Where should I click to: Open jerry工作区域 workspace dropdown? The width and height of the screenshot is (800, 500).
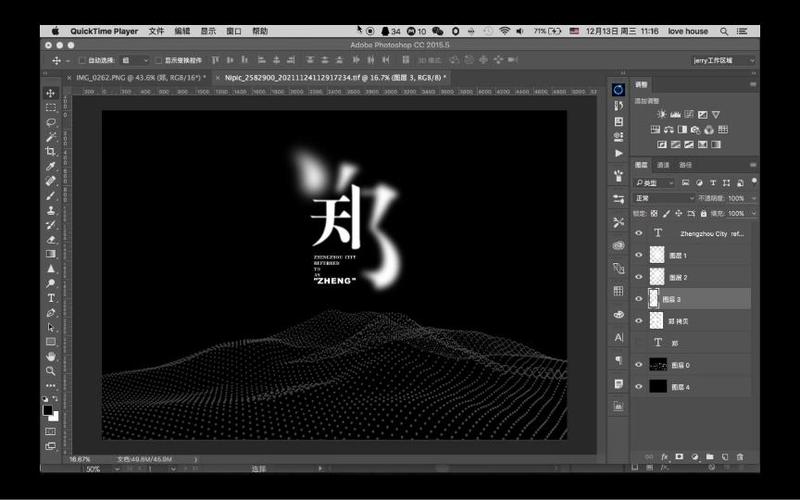(x=723, y=60)
